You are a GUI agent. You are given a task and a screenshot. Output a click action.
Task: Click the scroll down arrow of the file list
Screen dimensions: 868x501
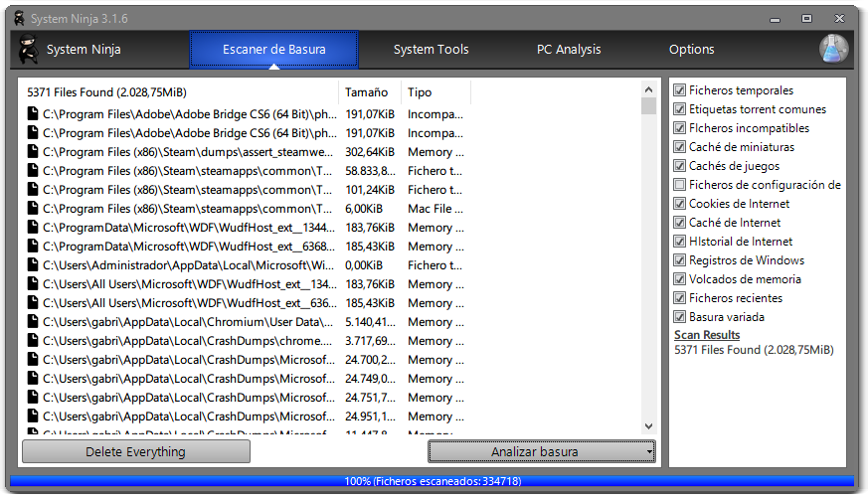(649, 426)
